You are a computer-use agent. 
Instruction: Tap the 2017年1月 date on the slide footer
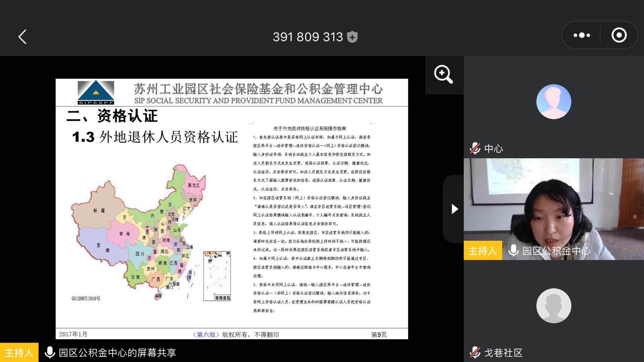pos(73,334)
